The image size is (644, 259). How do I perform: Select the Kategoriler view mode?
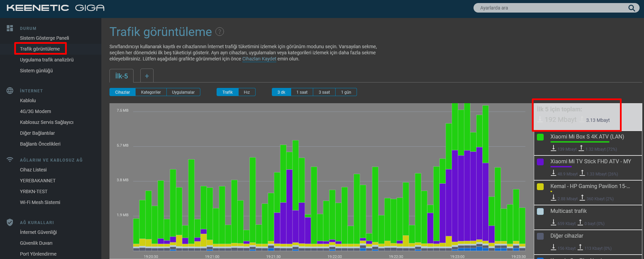pyautogui.click(x=151, y=92)
